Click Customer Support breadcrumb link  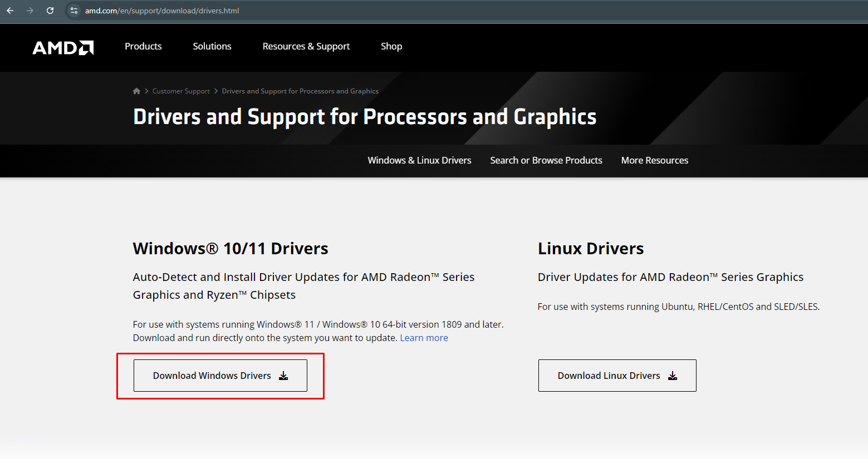click(181, 91)
